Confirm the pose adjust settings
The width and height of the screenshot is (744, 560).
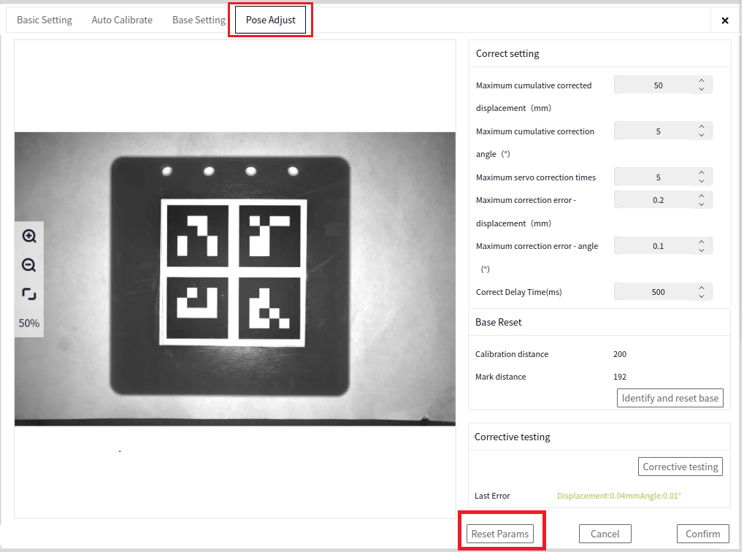702,534
